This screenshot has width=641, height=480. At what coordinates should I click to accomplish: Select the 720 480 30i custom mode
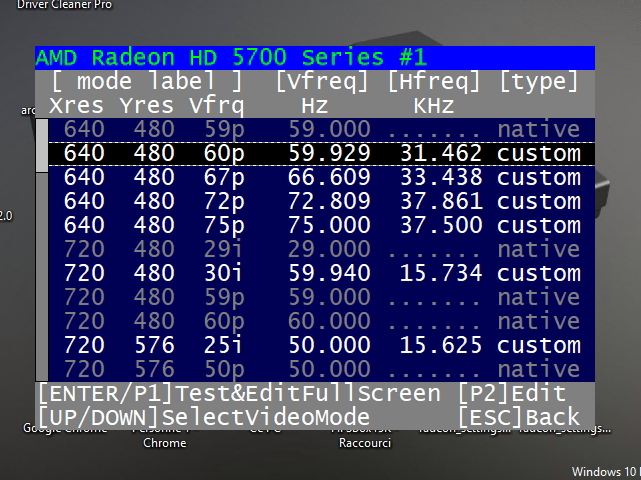pos(321,274)
